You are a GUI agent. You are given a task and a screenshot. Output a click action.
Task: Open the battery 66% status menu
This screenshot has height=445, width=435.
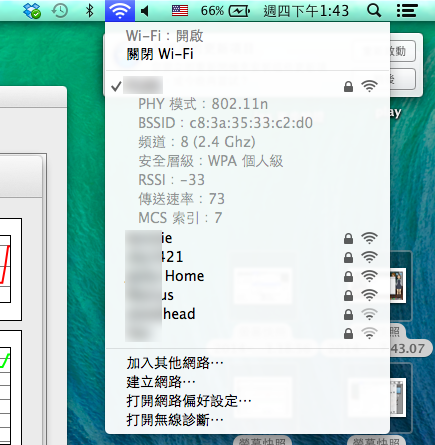click(x=225, y=11)
